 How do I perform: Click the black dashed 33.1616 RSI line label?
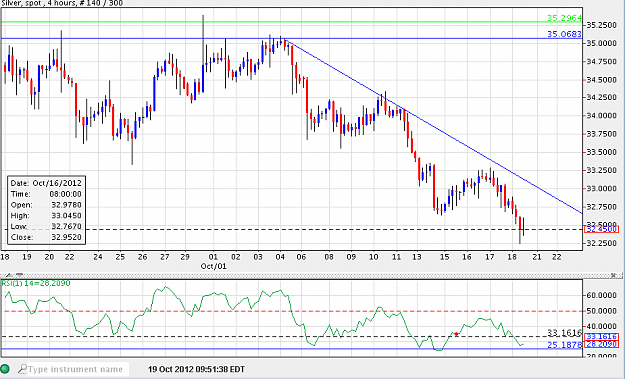(x=564, y=333)
